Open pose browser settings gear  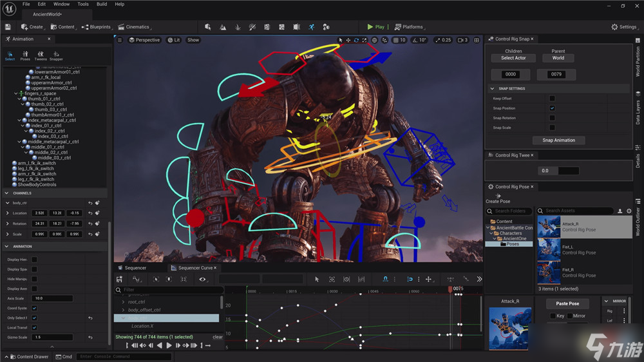[629, 211]
